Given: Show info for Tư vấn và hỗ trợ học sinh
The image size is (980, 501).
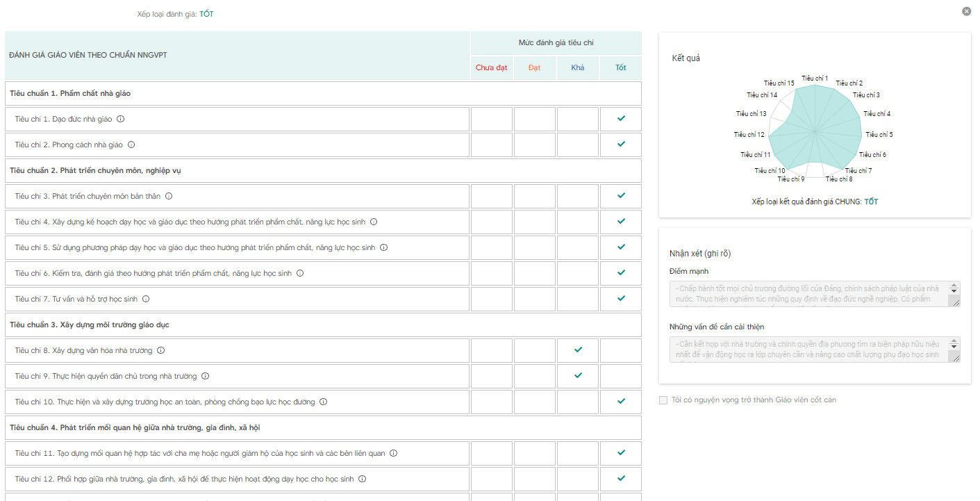Looking at the screenshot, I should [x=146, y=299].
